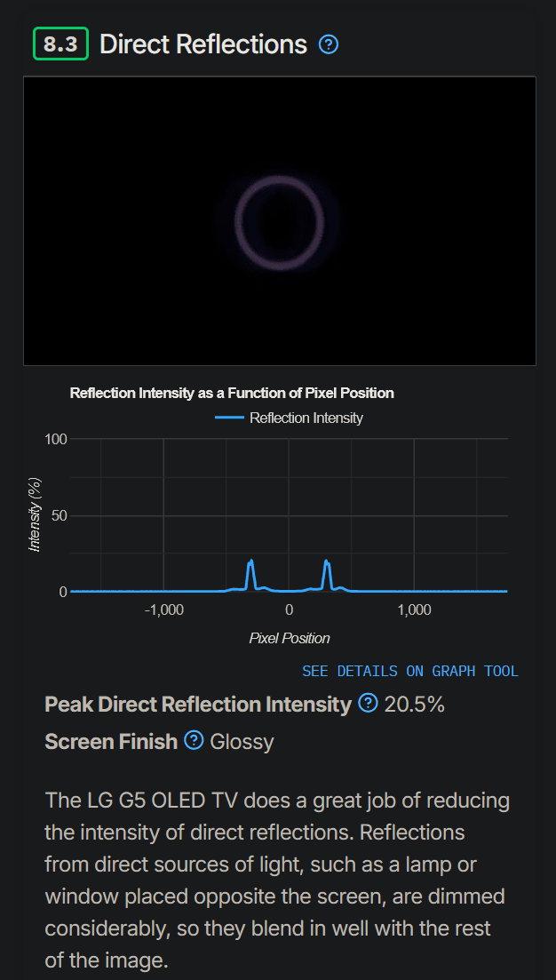Click the right intensity peak on the graph
Viewport: 556px width, 980px height.
327,562
